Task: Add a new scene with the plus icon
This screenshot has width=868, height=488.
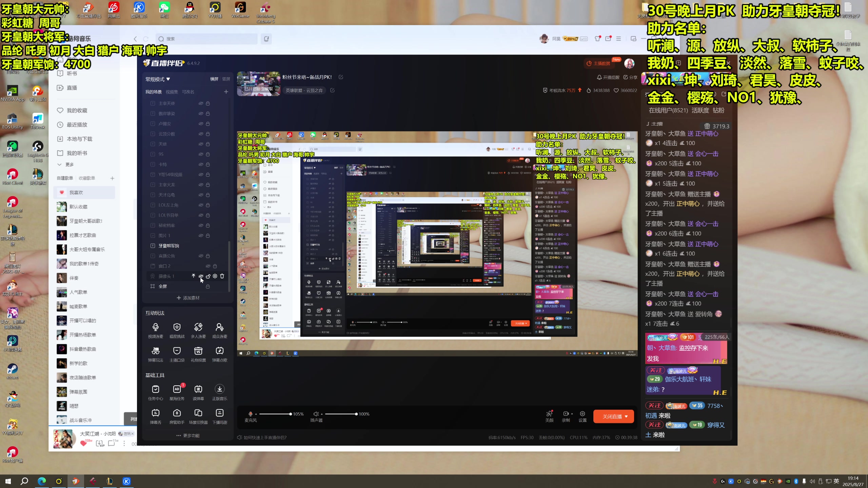Action: pyautogui.click(x=226, y=91)
